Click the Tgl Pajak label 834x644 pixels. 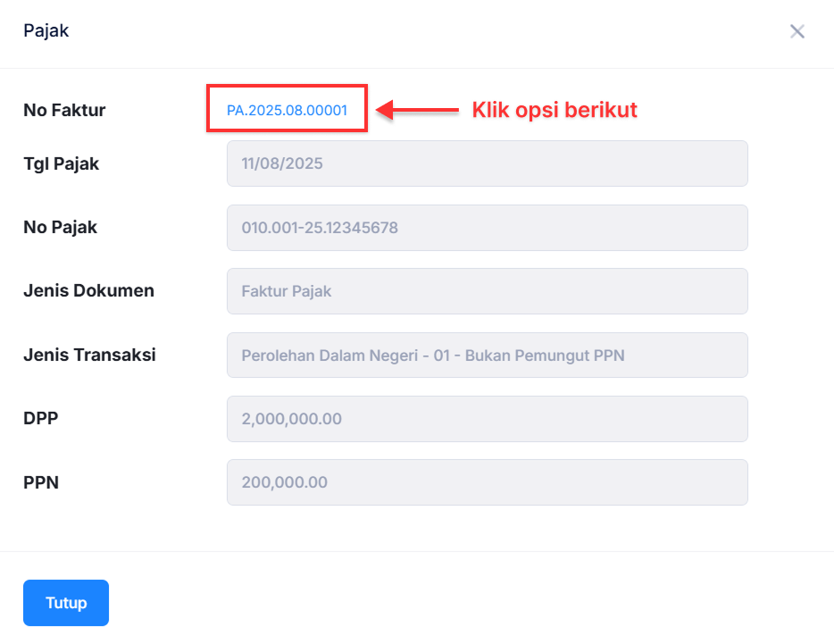pyautogui.click(x=61, y=163)
